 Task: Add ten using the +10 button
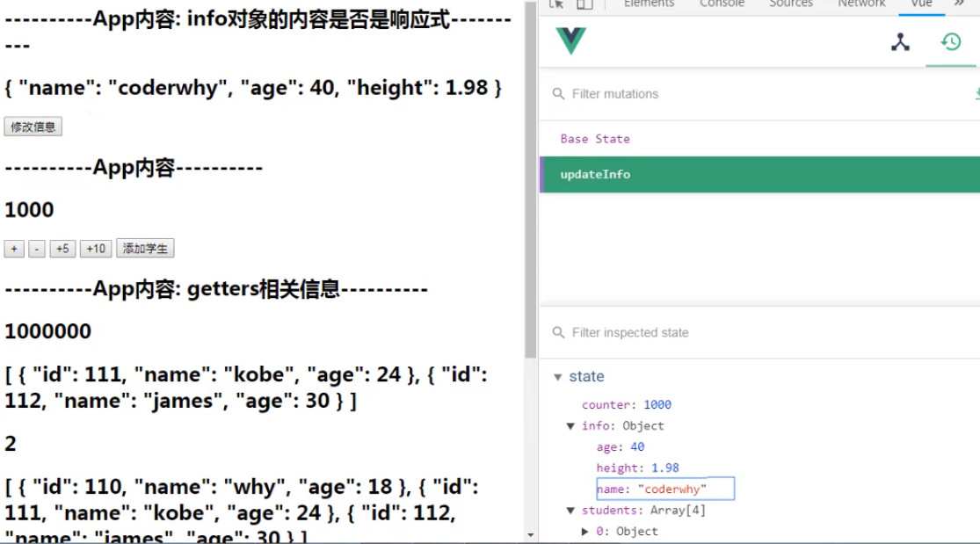pyautogui.click(x=96, y=248)
